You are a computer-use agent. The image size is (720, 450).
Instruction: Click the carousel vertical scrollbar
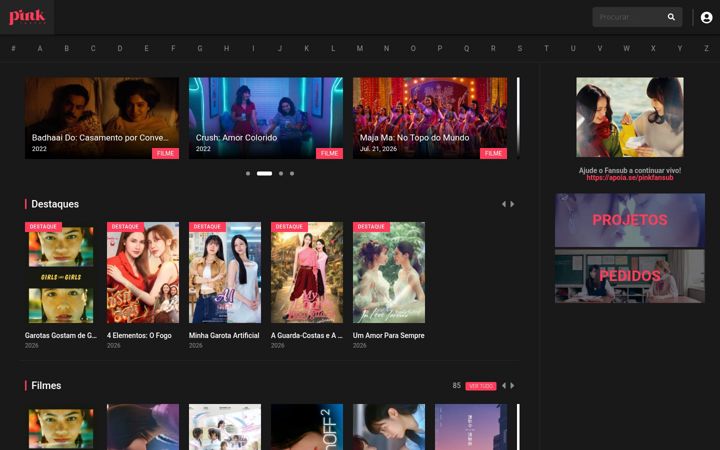(x=518, y=118)
